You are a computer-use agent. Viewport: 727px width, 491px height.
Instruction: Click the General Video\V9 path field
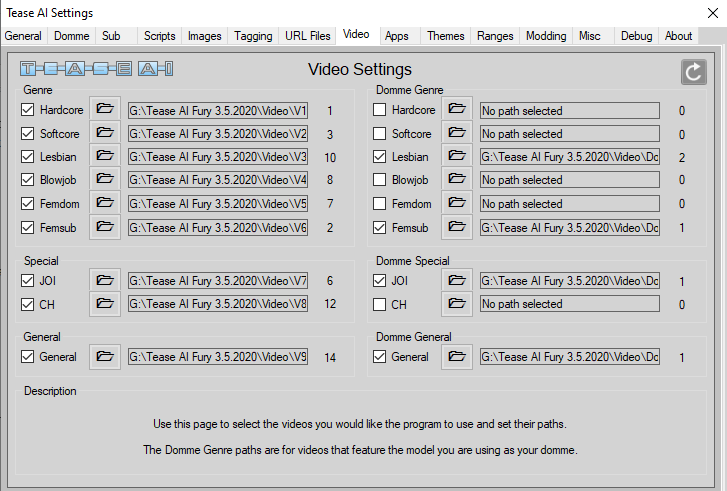[218, 357]
